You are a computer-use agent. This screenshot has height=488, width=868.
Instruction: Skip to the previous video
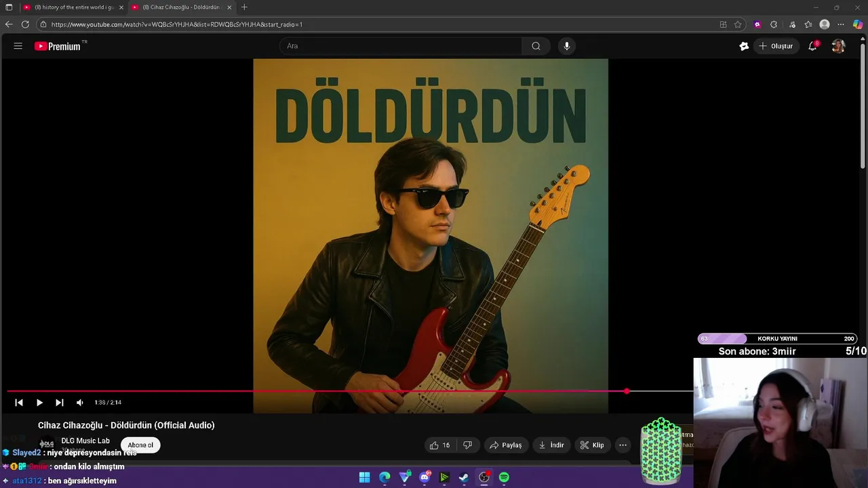click(19, 403)
